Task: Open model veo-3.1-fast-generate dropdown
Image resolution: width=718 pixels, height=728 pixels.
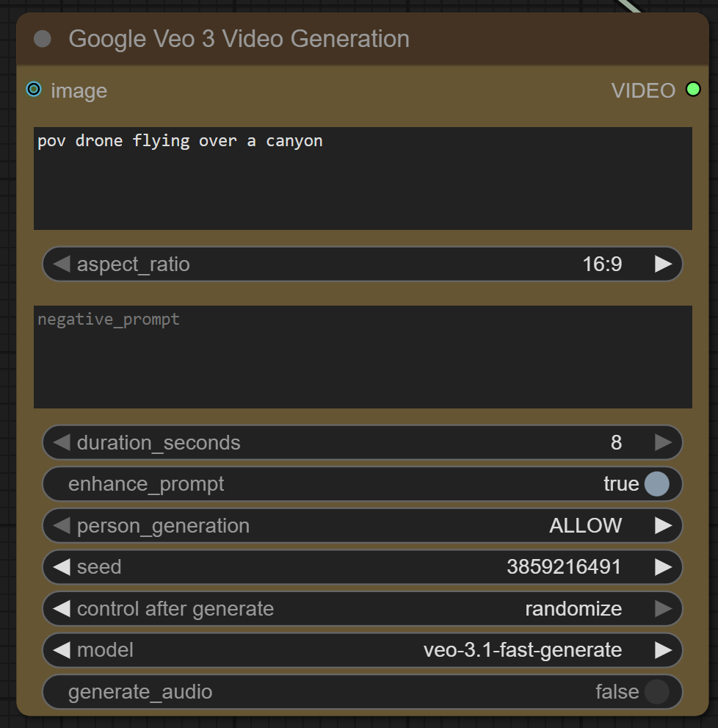Action: [363, 650]
